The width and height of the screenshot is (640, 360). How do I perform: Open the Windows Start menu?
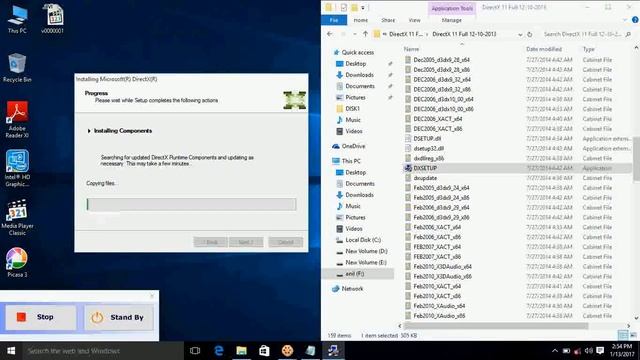(x=11, y=351)
